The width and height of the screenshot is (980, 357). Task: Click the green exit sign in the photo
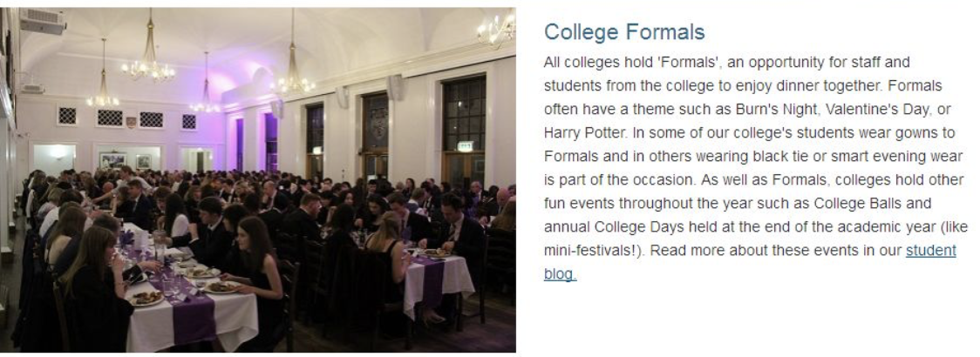[465, 146]
